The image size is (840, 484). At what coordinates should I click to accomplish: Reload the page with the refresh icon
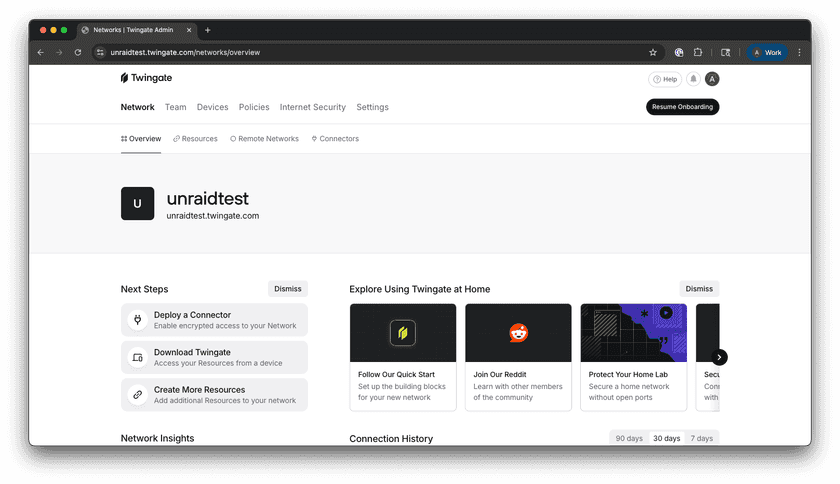point(78,52)
